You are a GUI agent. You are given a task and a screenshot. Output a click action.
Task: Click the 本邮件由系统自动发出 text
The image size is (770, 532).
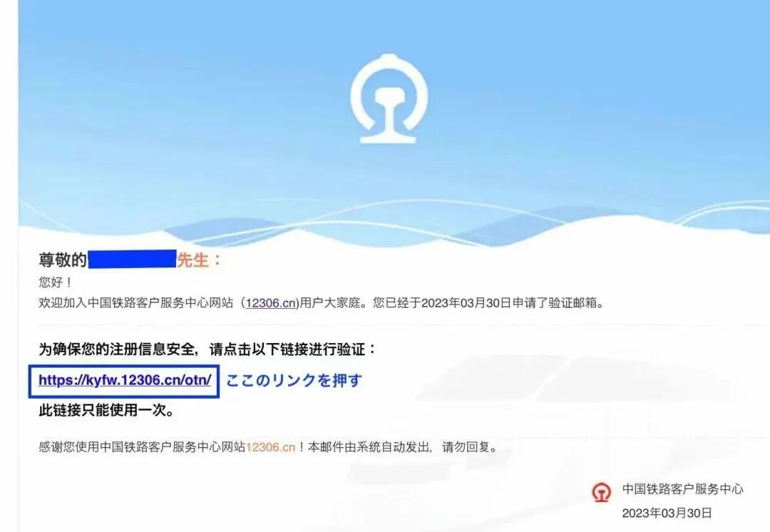[x=369, y=447]
